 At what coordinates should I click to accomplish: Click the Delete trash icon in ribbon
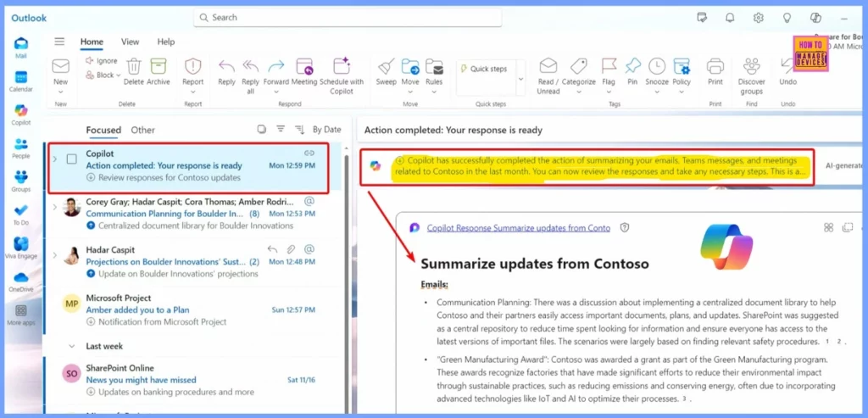point(133,72)
